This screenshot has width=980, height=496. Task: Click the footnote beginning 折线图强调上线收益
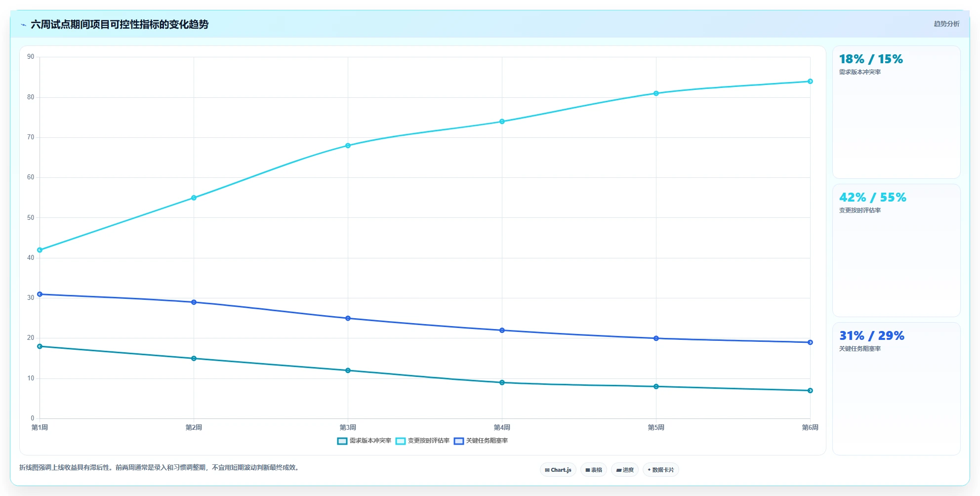click(x=160, y=467)
